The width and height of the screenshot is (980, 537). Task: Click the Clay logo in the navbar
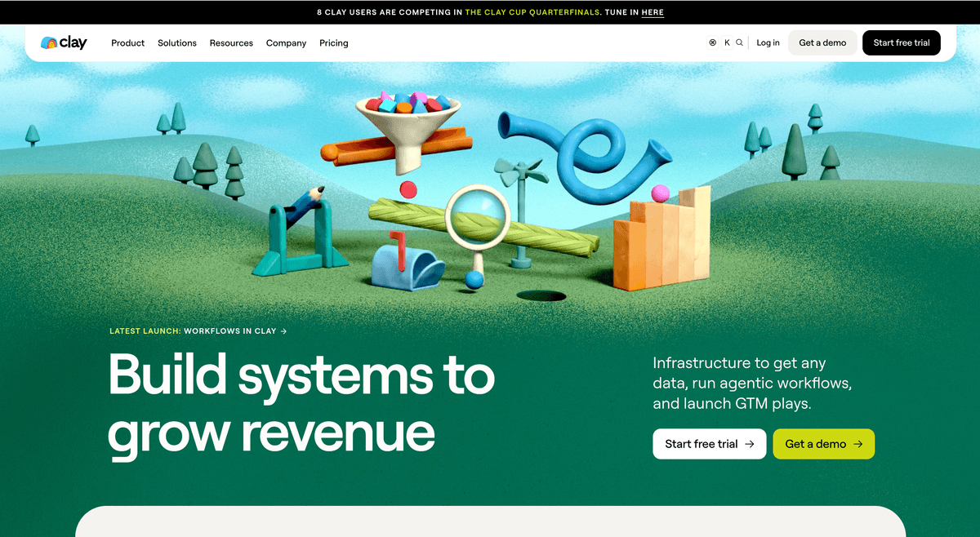pos(64,42)
